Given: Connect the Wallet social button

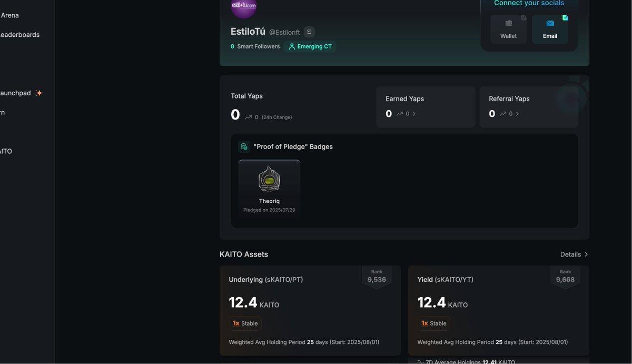Looking at the screenshot, I should [x=508, y=29].
